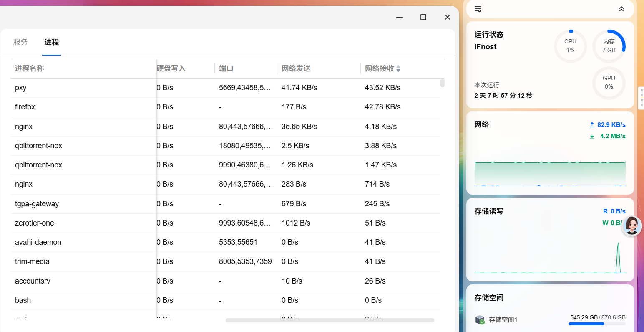This screenshot has height=332, width=644.
Task: Click the 4.2 MB/s download value
Action: click(x=613, y=136)
